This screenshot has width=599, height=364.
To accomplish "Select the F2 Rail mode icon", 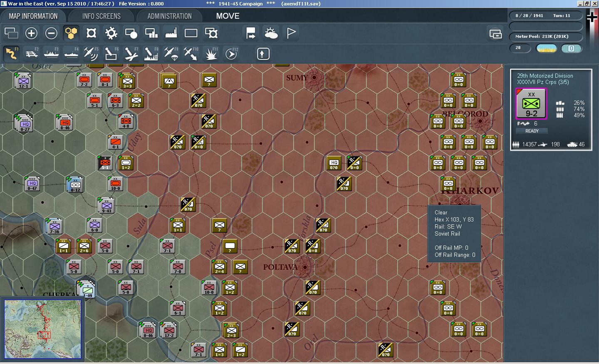I will (31, 54).
